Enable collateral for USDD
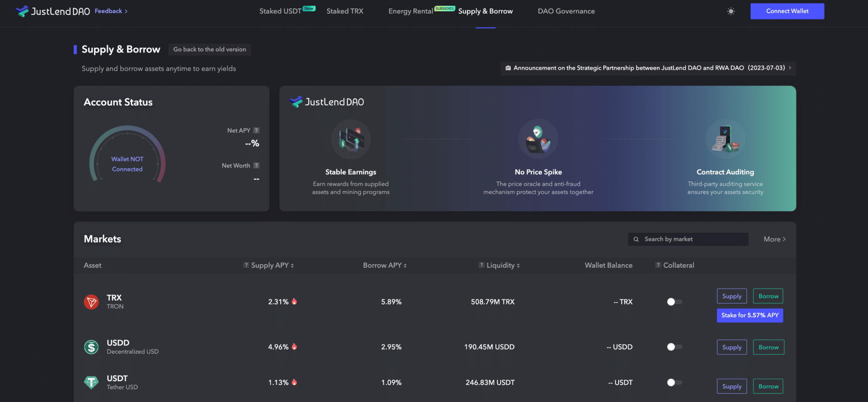This screenshot has width=868, height=402. point(673,347)
